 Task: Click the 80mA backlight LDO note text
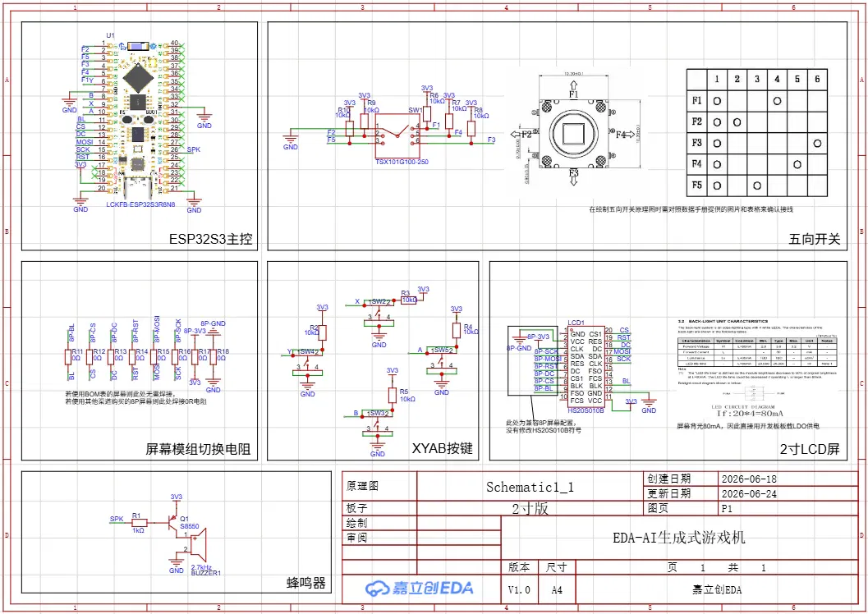748,426
